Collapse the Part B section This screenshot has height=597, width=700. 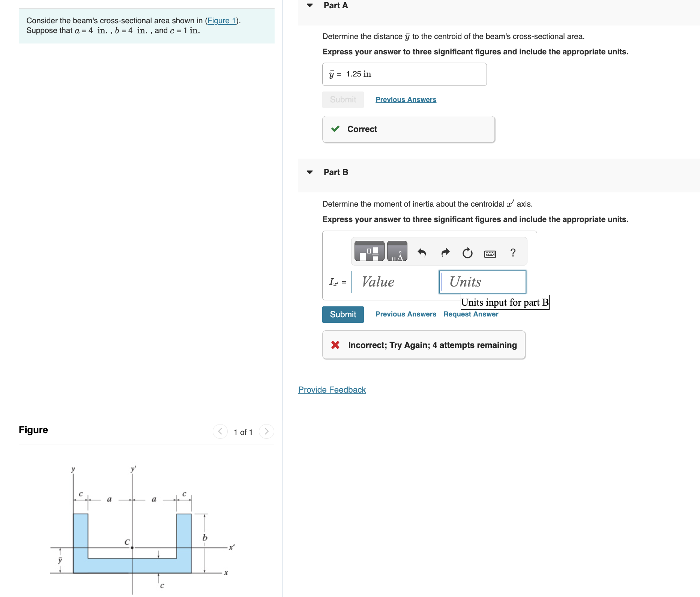coord(309,172)
